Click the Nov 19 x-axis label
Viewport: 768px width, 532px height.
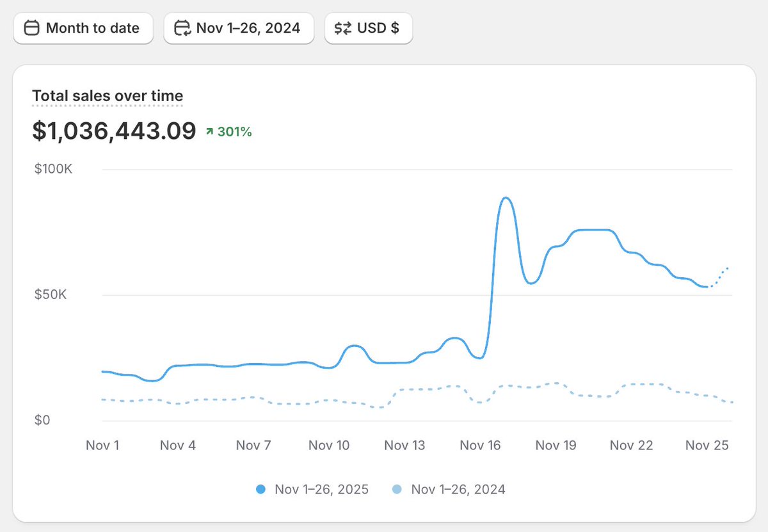[x=556, y=446]
